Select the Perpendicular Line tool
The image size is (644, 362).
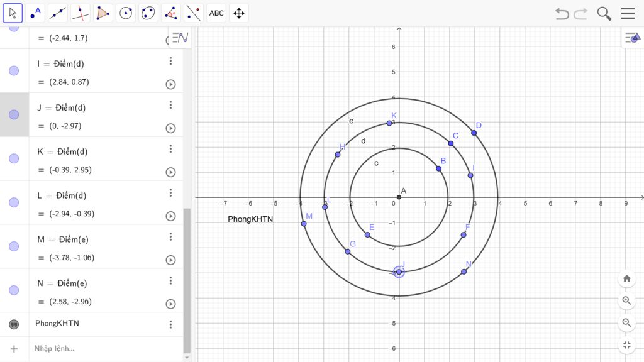[80, 13]
